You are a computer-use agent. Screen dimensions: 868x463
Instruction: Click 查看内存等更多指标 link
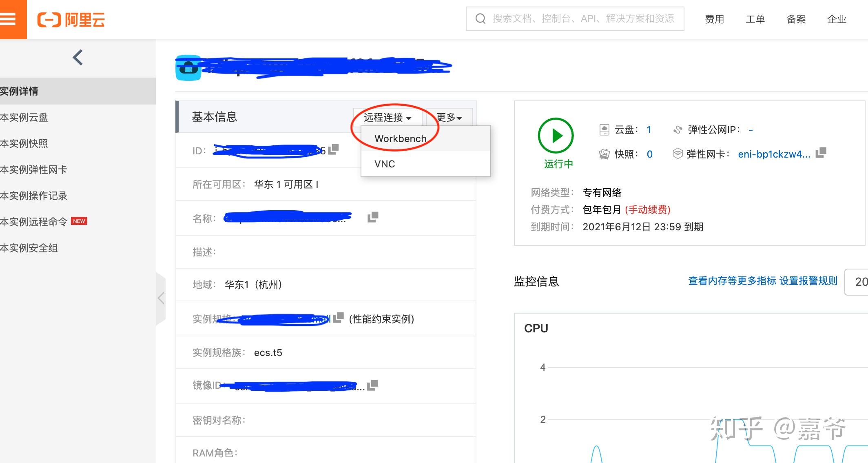(732, 281)
